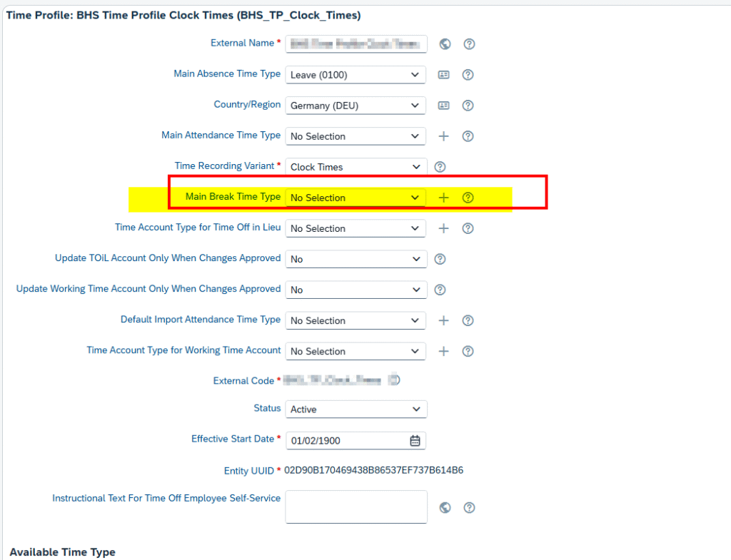731x560 pixels.
Task: Add new Main Attendance Time Type with plus icon
Action: click(443, 136)
